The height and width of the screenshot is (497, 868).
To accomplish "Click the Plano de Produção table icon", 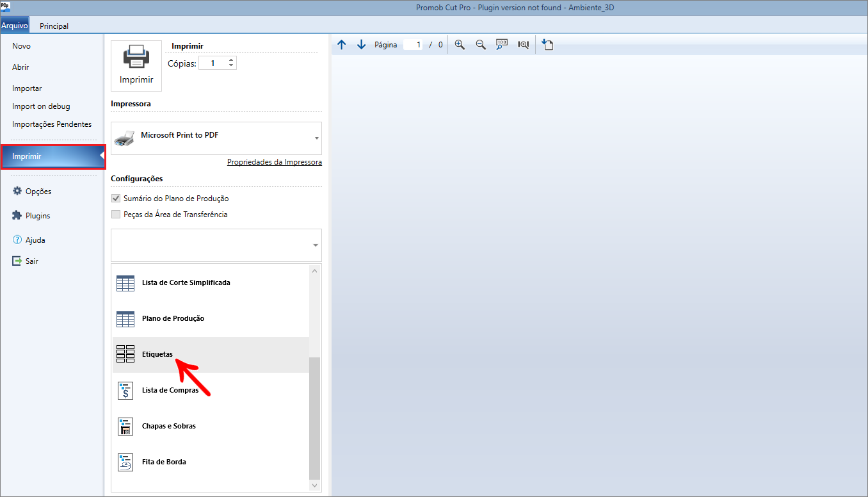I will [125, 319].
